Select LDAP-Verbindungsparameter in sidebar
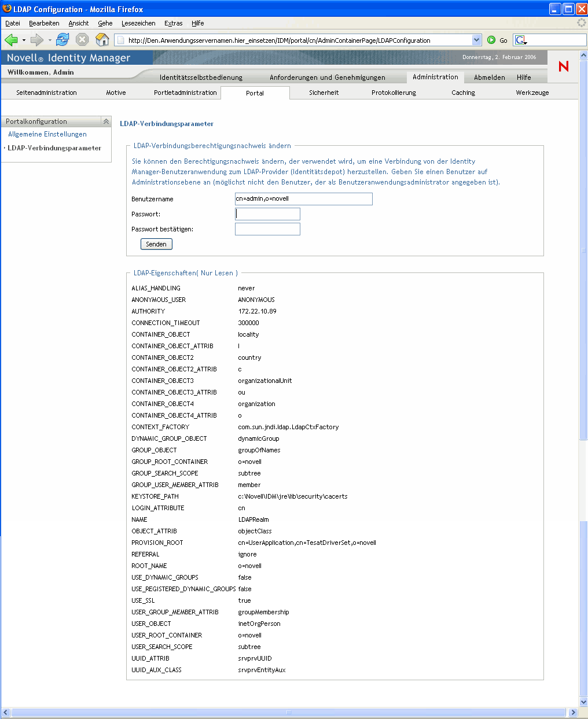The height and width of the screenshot is (719, 588). coord(54,148)
